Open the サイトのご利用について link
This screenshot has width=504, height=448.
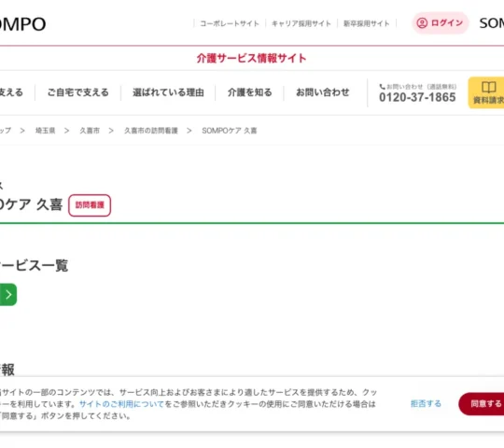[x=121, y=404]
